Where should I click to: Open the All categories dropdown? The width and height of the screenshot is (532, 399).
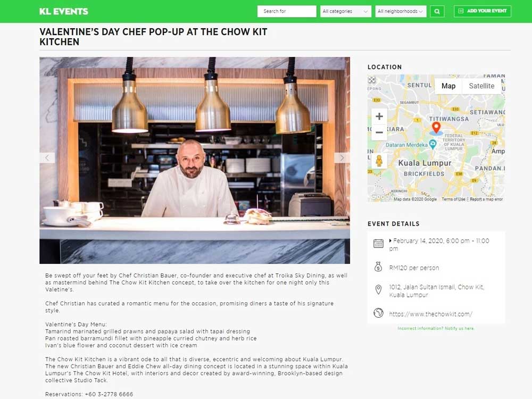pos(345,11)
